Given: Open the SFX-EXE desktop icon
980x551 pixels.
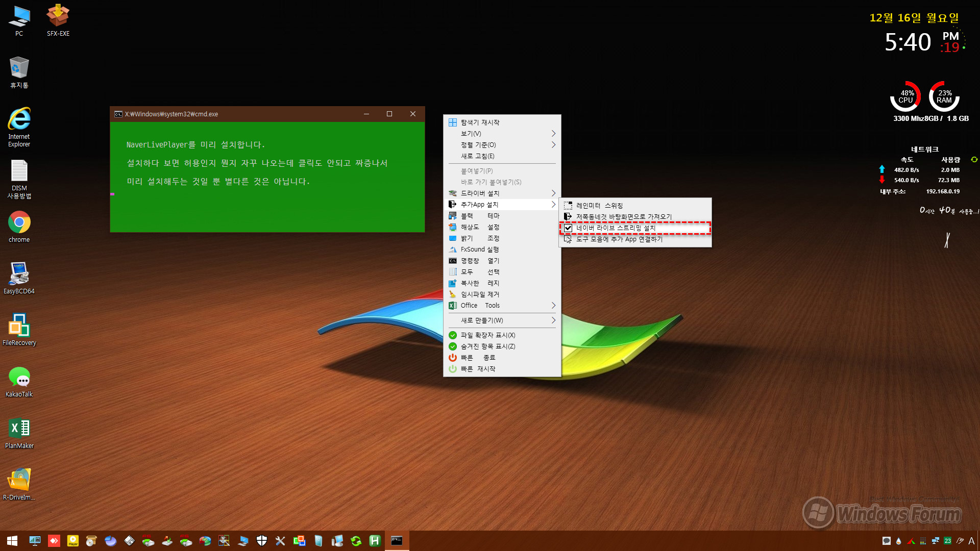Looking at the screenshot, I should tap(58, 21).
